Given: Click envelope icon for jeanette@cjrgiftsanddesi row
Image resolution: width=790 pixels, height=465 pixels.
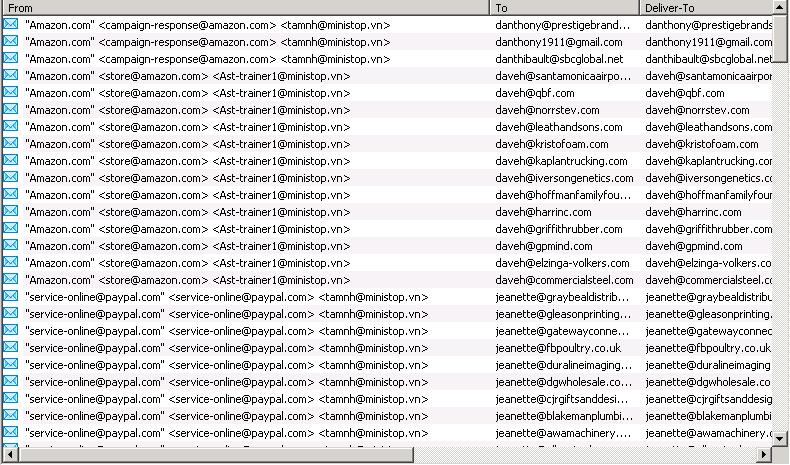Looking at the screenshot, I should 11,398.
